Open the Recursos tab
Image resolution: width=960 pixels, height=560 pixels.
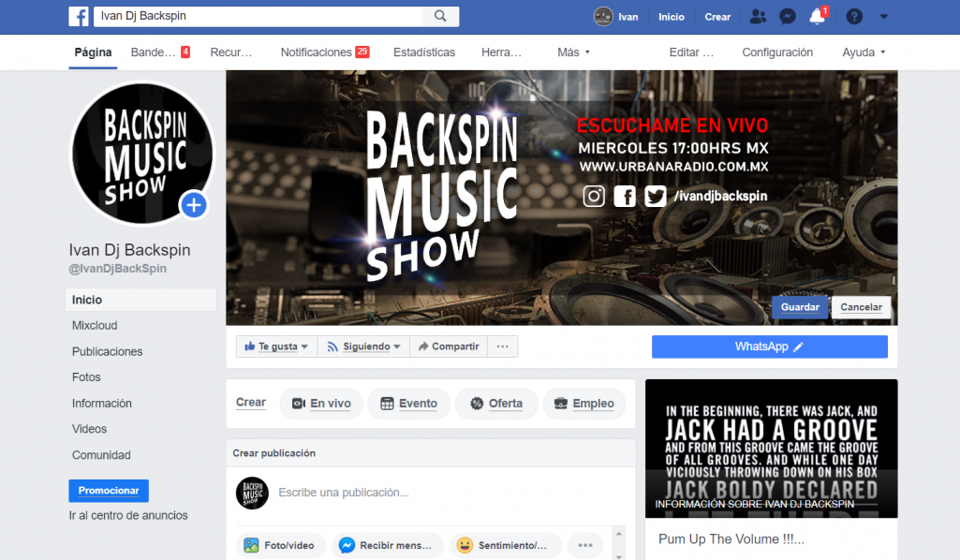pyautogui.click(x=230, y=52)
